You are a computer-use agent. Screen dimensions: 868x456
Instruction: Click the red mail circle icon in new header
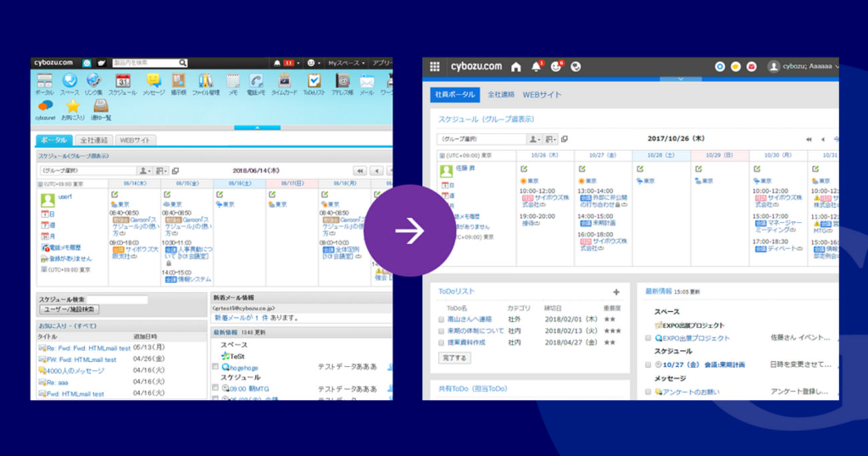pos(751,67)
